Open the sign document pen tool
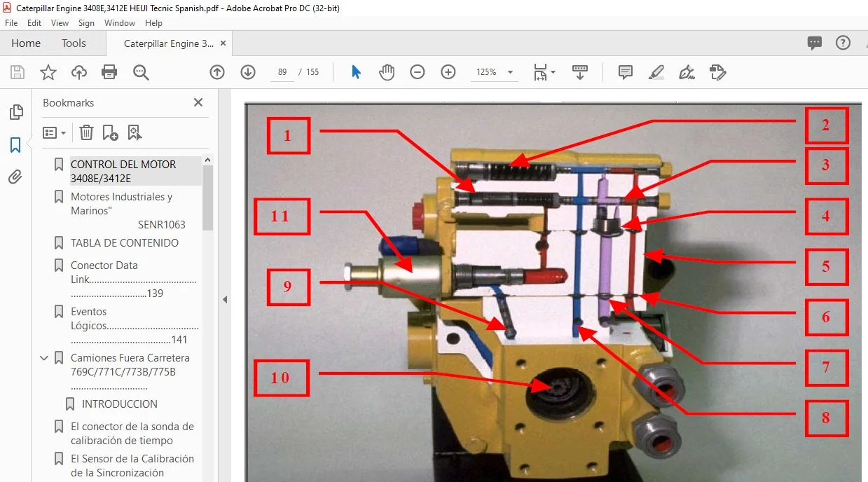Viewport: 868px width, 482px height. coord(687,72)
